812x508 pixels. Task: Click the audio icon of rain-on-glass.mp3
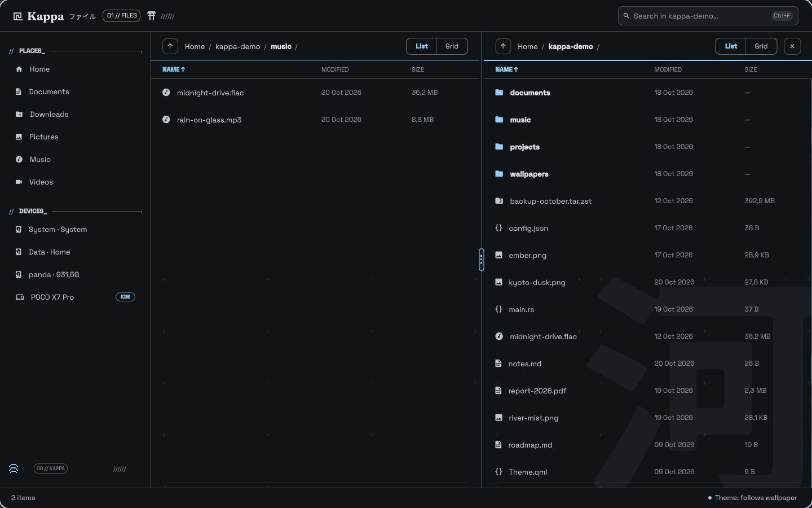(166, 119)
